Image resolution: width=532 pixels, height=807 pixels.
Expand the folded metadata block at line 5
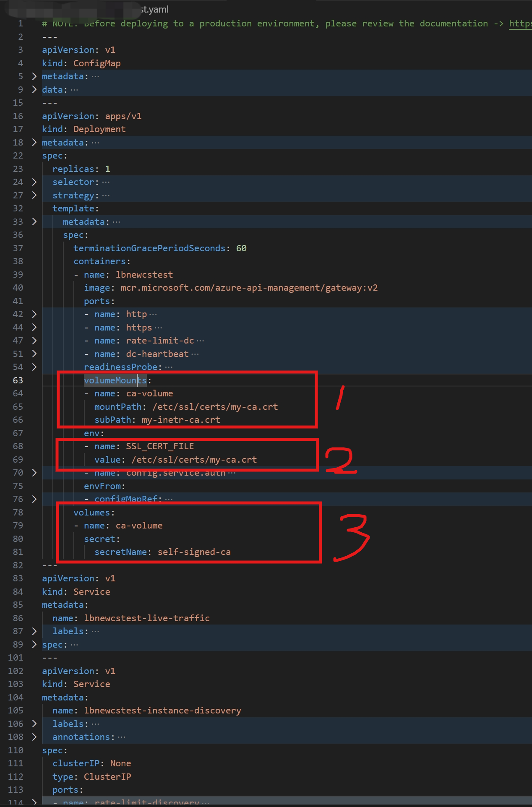[34, 76]
